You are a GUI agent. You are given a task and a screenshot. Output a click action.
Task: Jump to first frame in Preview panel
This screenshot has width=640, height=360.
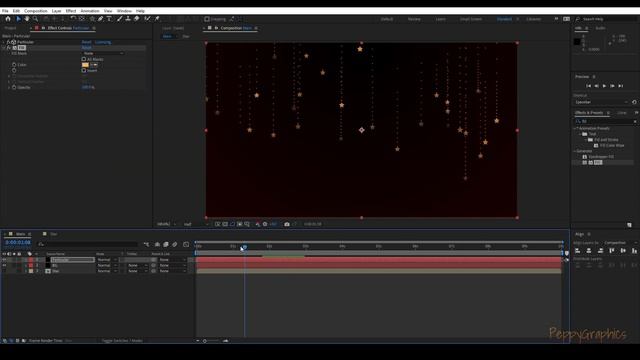pos(589,86)
